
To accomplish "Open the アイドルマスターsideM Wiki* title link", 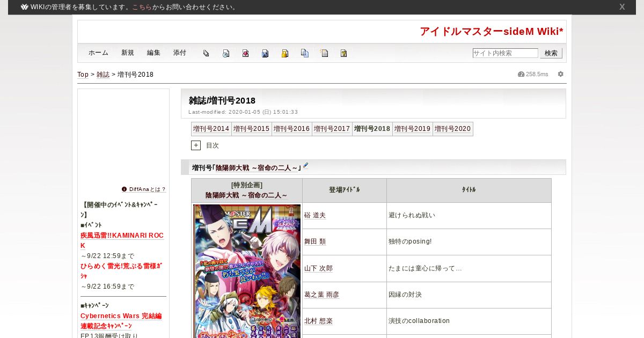I will coord(492,31).
